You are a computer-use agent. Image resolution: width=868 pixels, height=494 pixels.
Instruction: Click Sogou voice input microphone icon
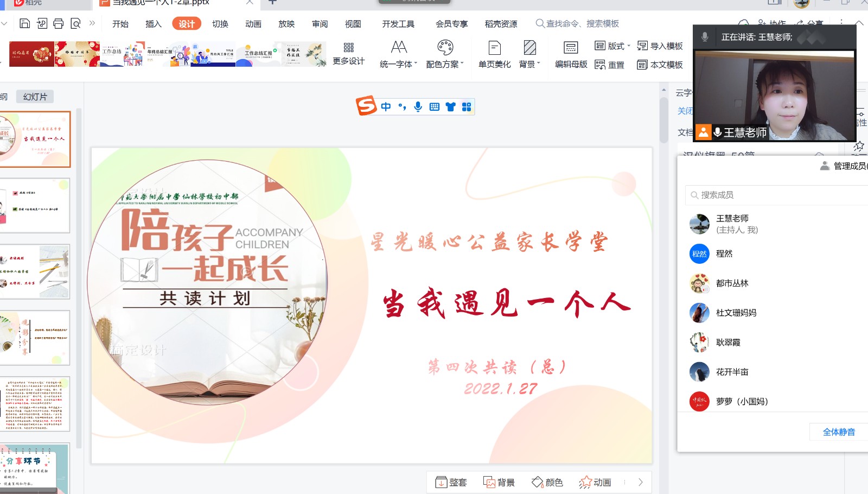418,106
